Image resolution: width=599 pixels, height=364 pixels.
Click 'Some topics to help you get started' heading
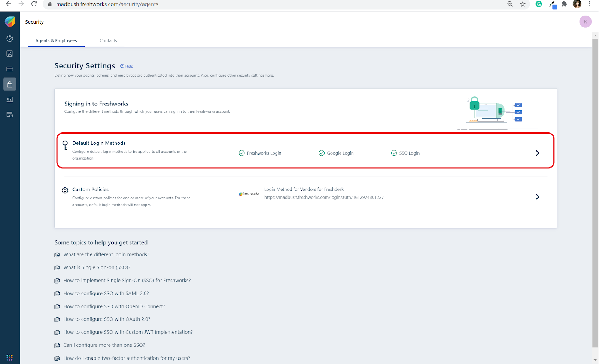[x=101, y=242]
